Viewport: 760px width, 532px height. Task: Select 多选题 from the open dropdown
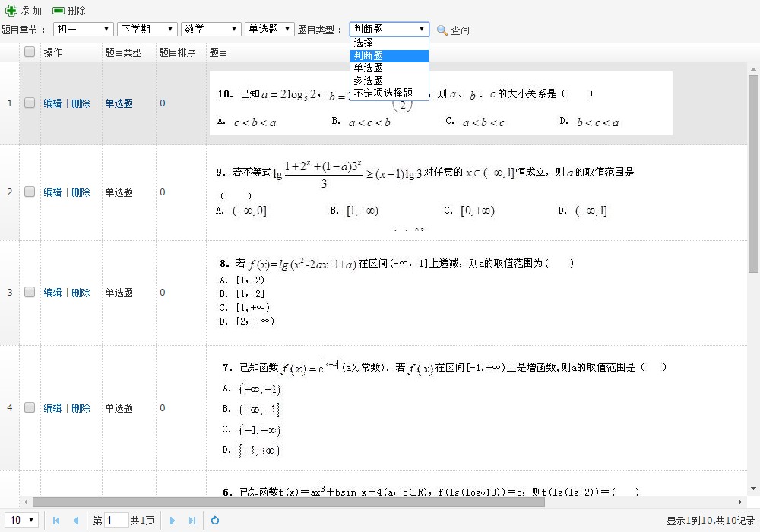367,80
